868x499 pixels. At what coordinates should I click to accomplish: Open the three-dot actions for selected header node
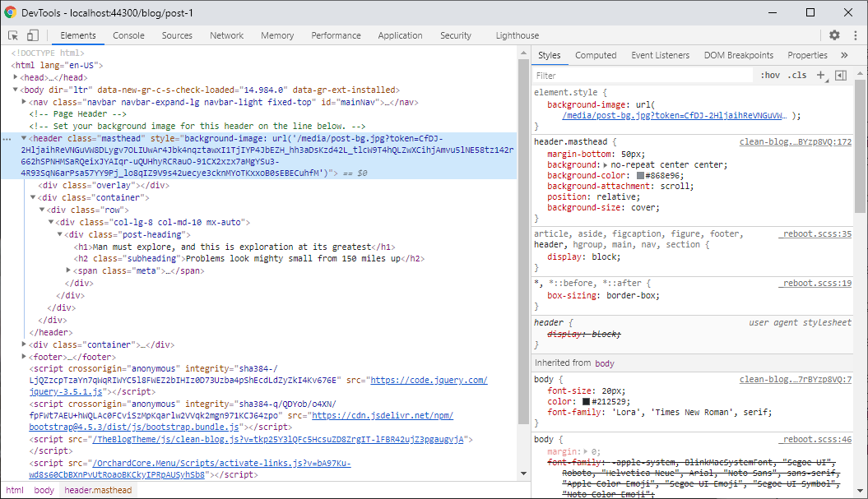click(7, 139)
